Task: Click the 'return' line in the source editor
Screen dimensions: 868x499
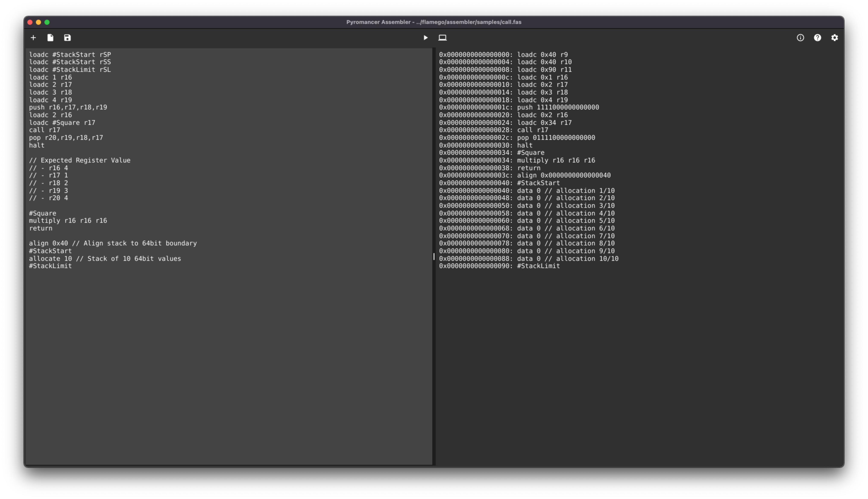Action: (x=41, y=228)
